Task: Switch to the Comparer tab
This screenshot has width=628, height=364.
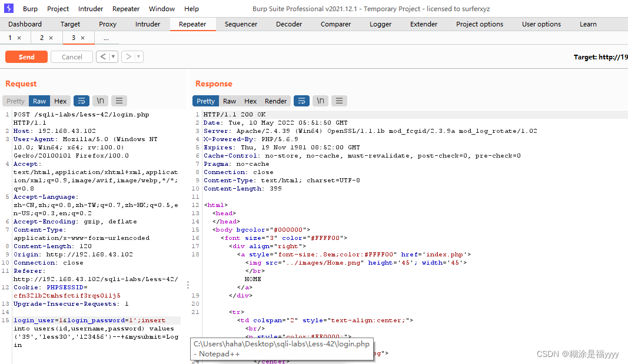Action: pyautogui.click(x=335, y=24)
